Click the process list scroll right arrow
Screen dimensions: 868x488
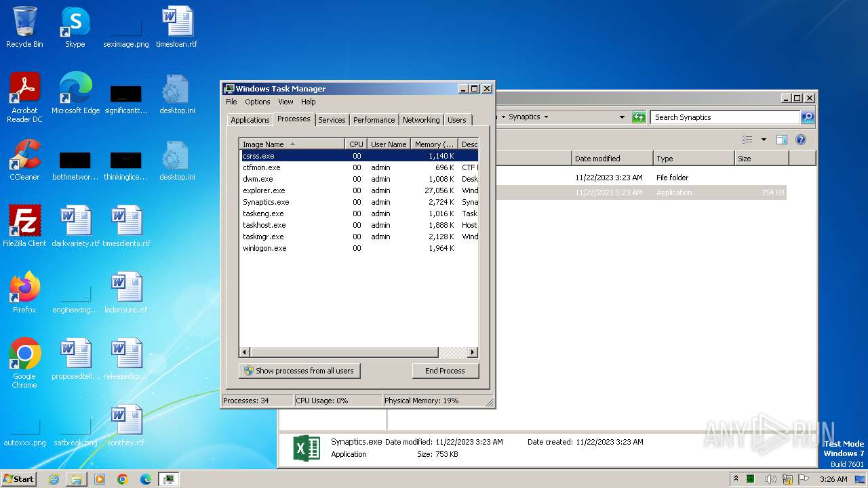click(473, 352)
